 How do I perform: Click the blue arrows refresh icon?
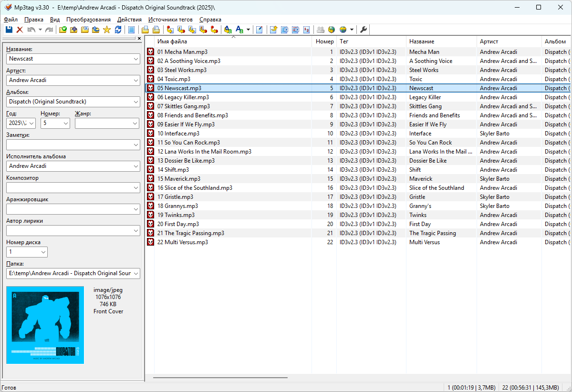coord(118,30)
